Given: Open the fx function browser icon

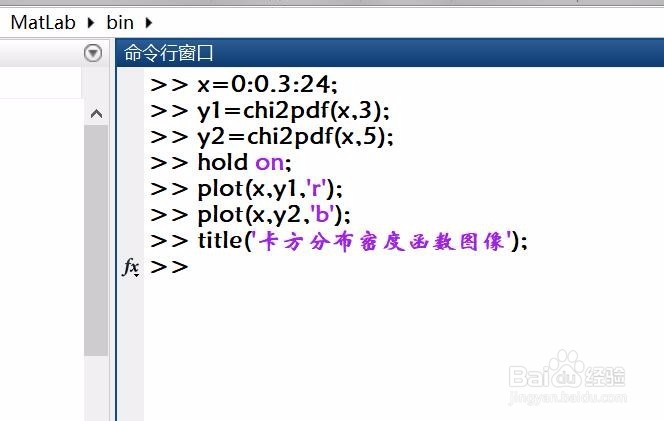Looking at the screenshot, I should (x=131, y=267).
